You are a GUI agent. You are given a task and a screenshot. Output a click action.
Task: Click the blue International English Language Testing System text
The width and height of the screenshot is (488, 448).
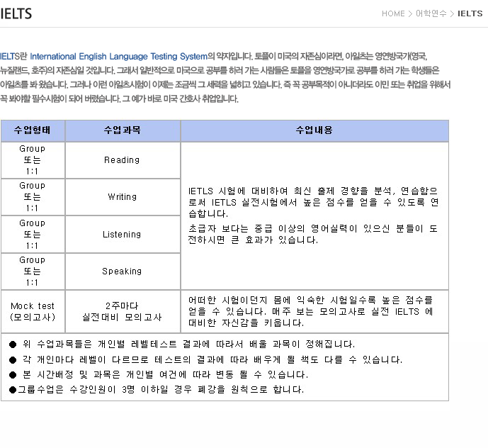(x=118, y=55)
